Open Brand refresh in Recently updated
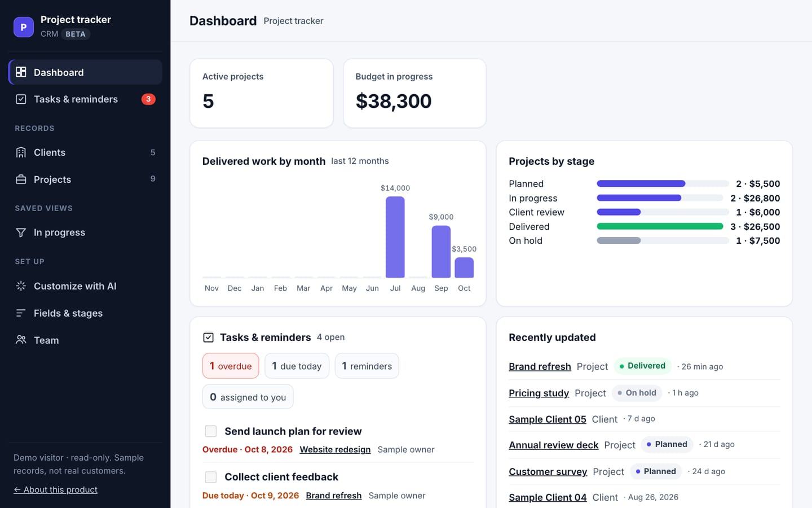 [540, 366]
